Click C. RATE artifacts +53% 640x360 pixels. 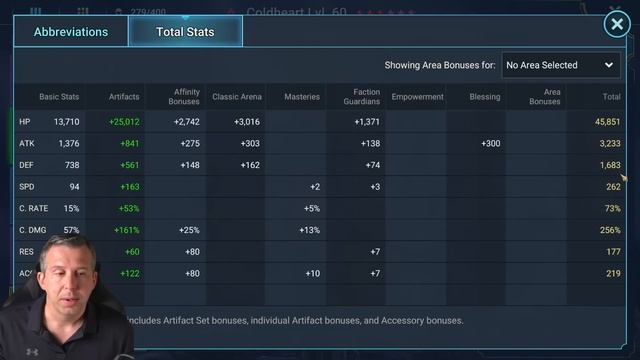[x=129, y=208]
